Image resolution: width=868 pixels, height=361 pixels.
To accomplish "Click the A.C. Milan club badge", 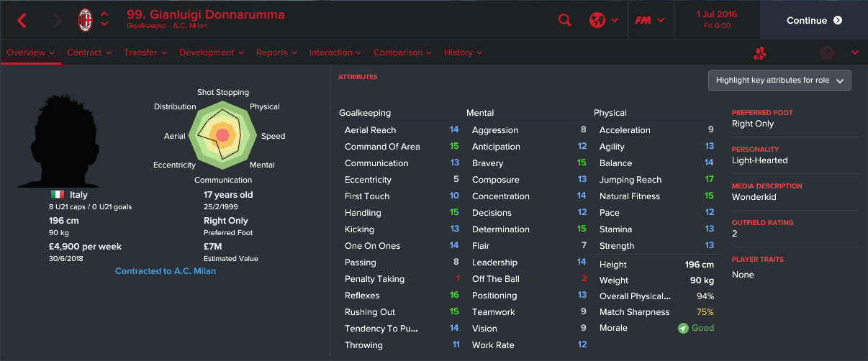I will click(x=86, y=20).
